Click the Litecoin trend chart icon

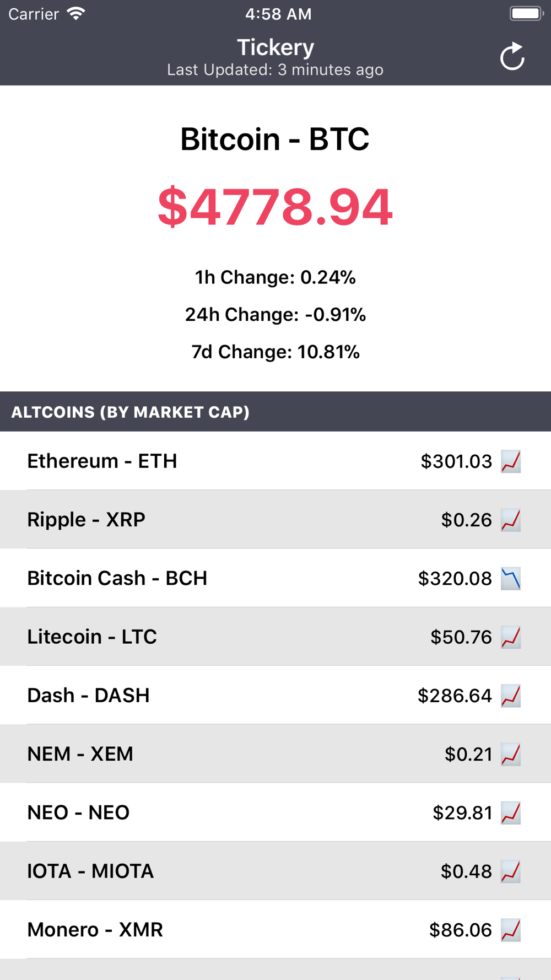click(511, 637)
